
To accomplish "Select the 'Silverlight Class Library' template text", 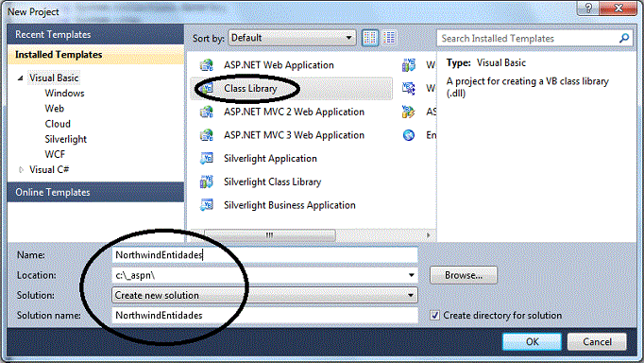I will [272, 181].
